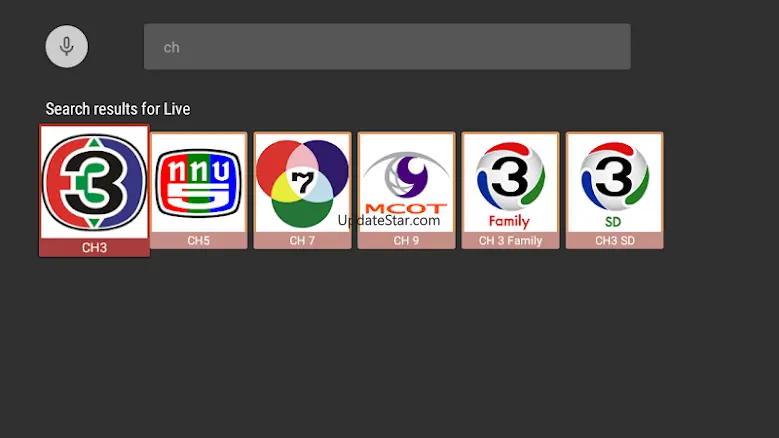Open the CH5 channel logo thumbnail
The height and width of the screenshot is (438, 779).
(x=198, y=183)
